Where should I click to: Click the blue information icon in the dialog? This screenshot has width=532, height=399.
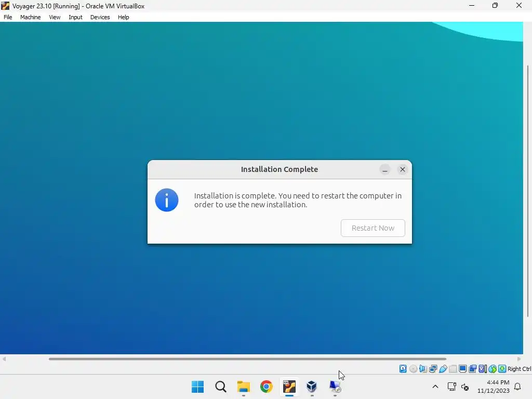coord(167,200)
